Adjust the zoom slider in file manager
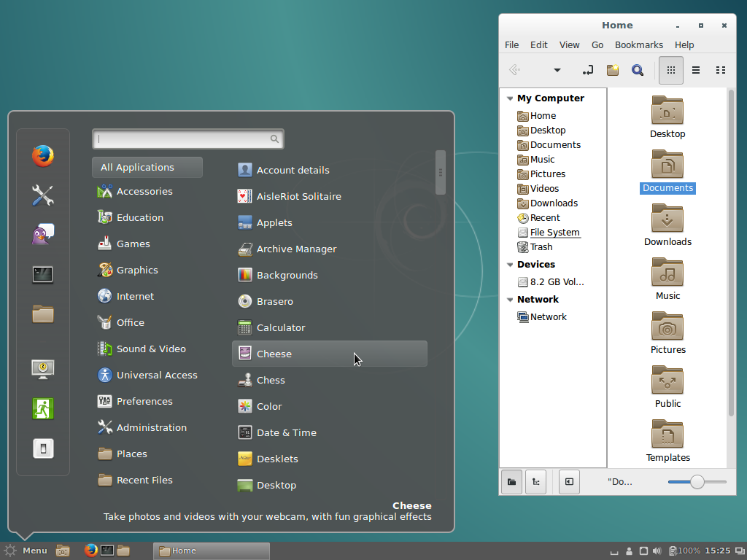 point(697,482)
